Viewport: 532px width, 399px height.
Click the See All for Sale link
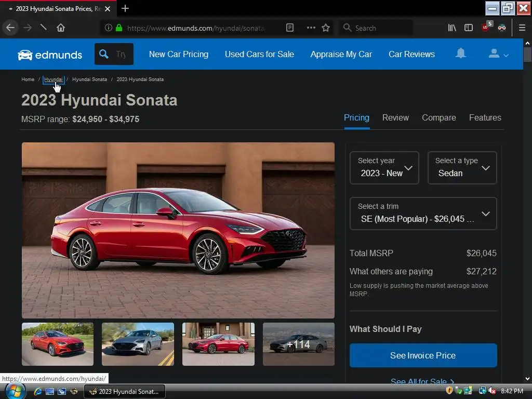[x=422, y=381]
